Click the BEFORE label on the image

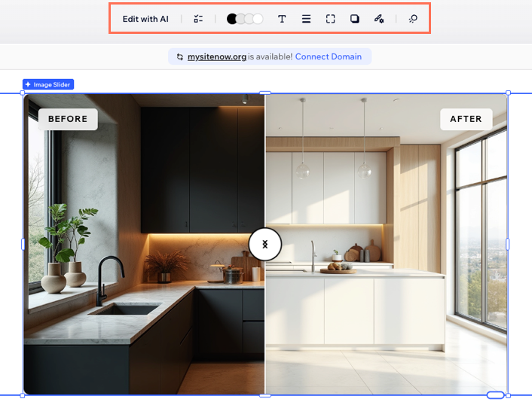68,119
